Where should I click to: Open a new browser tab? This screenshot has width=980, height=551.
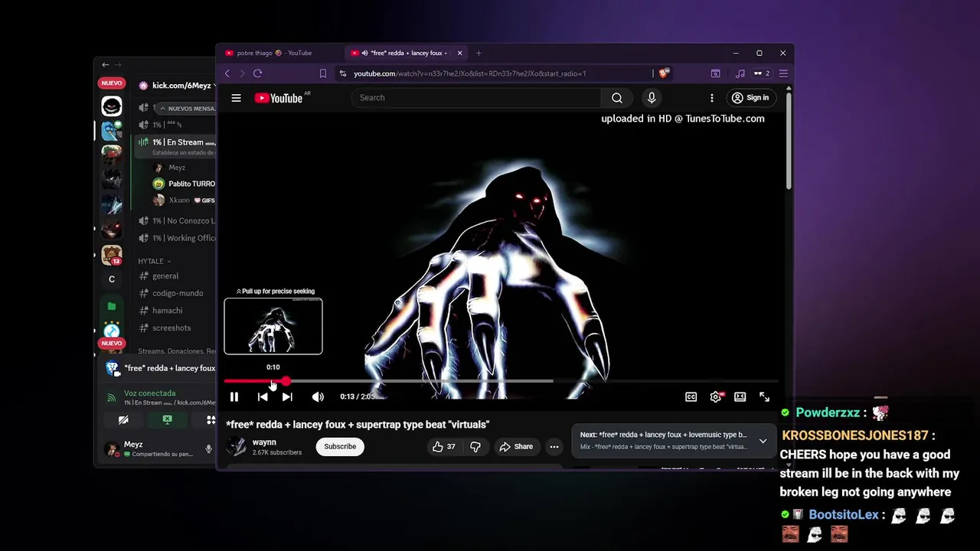[x=479, y=54]
